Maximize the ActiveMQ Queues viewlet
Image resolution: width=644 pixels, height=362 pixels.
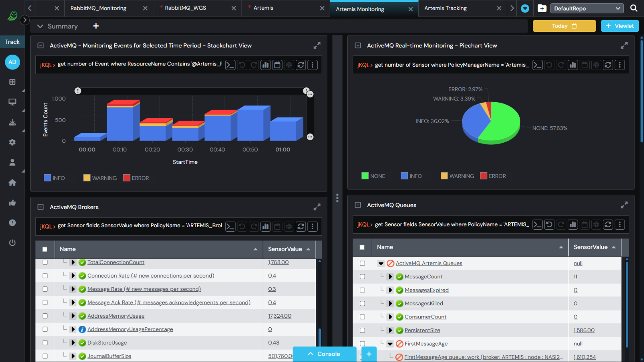624,205
